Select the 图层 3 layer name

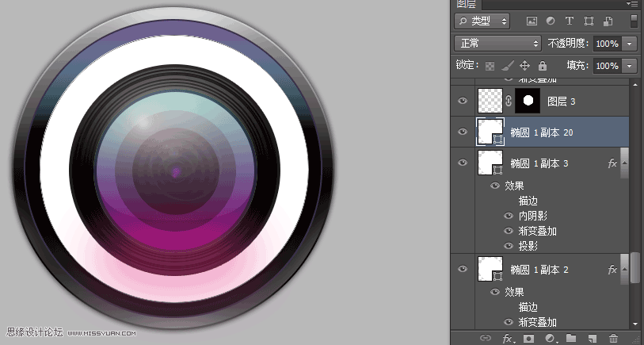click(561, 102)
